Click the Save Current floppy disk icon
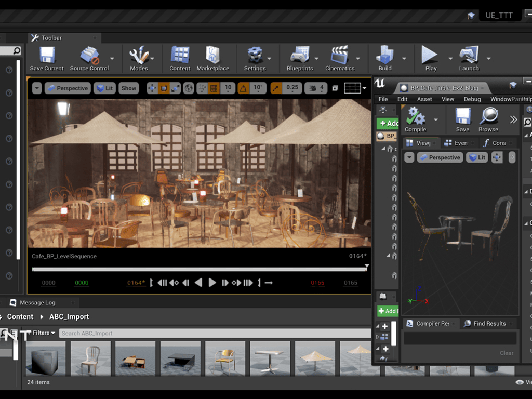Viewport: 532px width, 399px height. click(x=47, y=55)
